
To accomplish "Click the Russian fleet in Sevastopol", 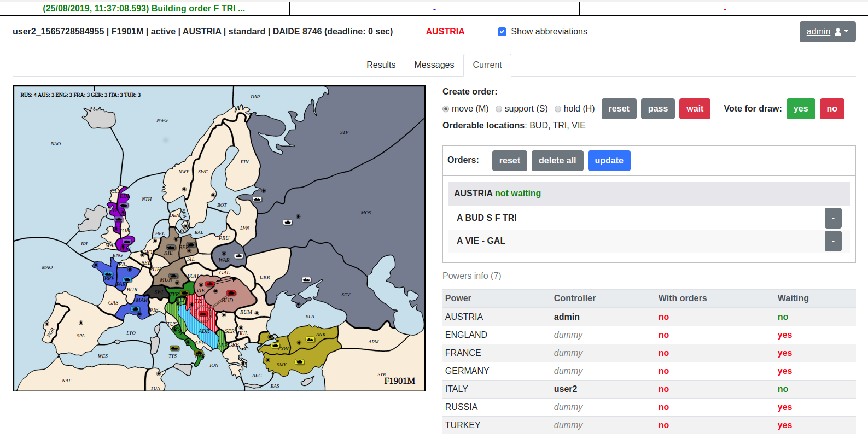I will [x=306, y=280].
